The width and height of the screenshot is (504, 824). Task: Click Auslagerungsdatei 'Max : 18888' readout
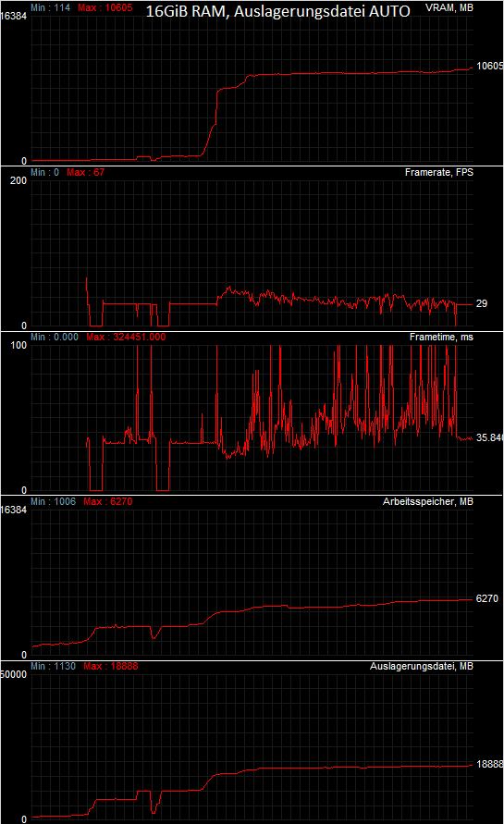tap(110, 667)
